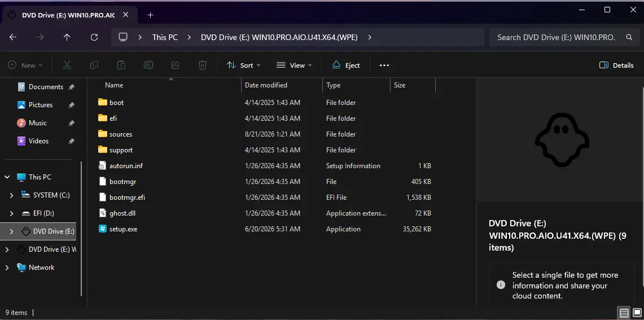The image size is (644, 320).
Task: Open the New dropdown
Action: click(x=25, y=65)
